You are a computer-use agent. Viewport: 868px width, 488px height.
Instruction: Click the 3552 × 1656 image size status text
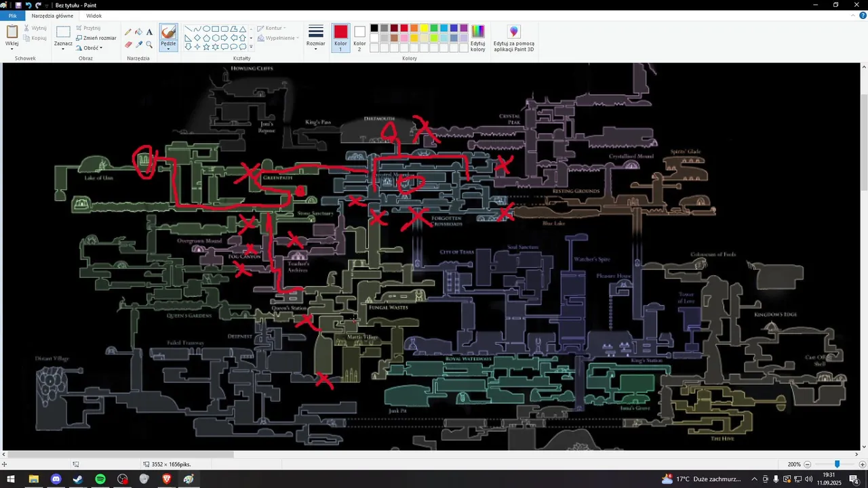click(171, 464)
